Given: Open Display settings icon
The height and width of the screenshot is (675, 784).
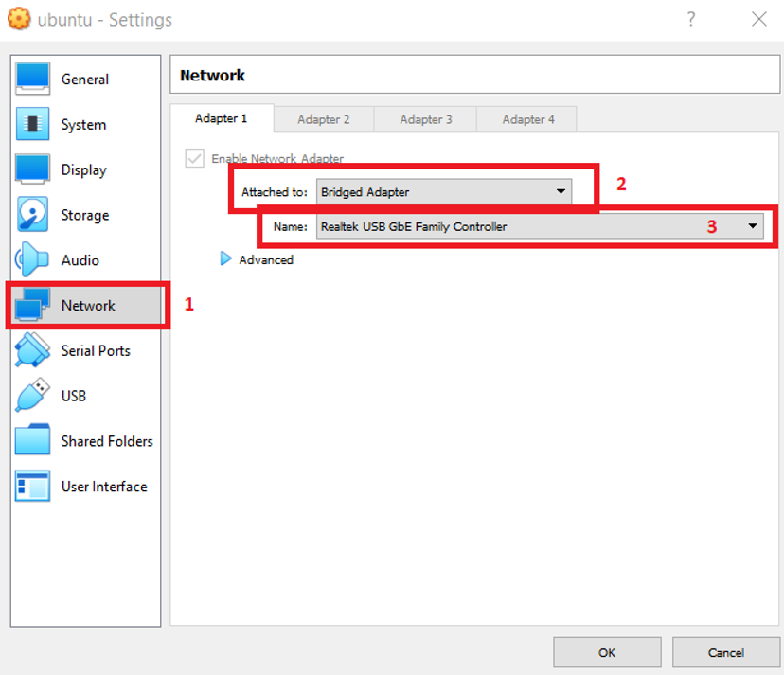Looking at the screenshot, I should pyautogui.click(x=32, y=170).
